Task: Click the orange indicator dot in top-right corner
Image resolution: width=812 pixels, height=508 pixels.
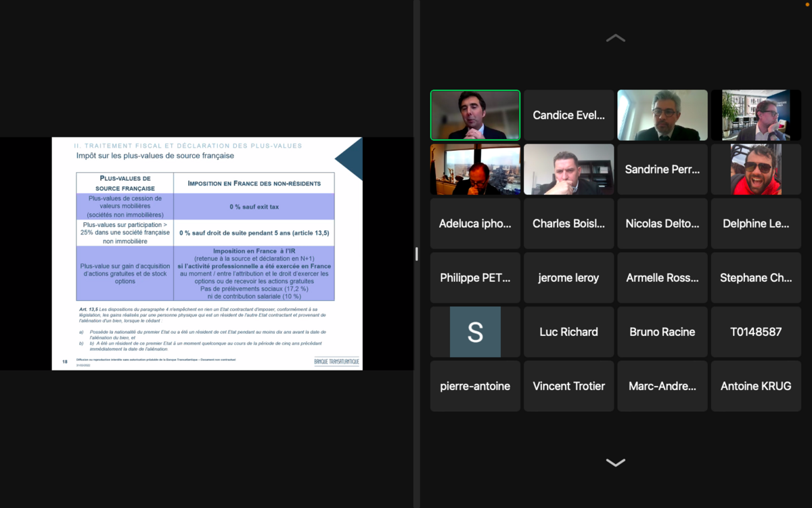Action: (807, 4)
